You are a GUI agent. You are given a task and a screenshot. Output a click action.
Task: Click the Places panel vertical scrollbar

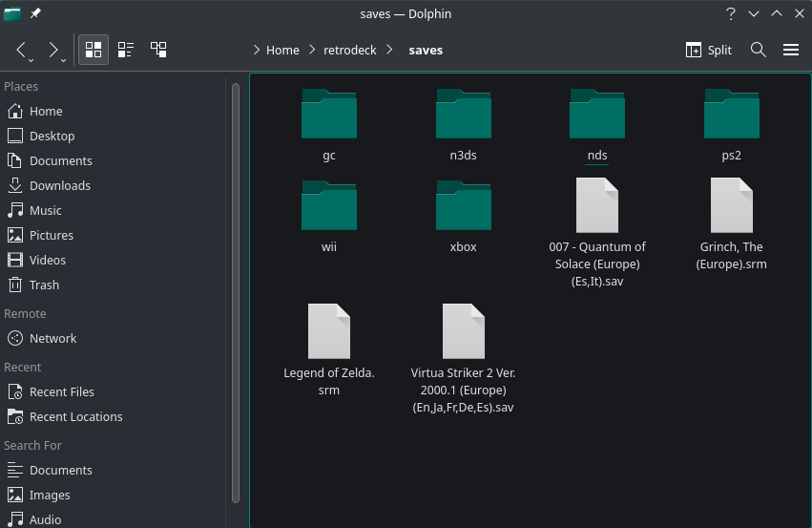coord(235,286)
